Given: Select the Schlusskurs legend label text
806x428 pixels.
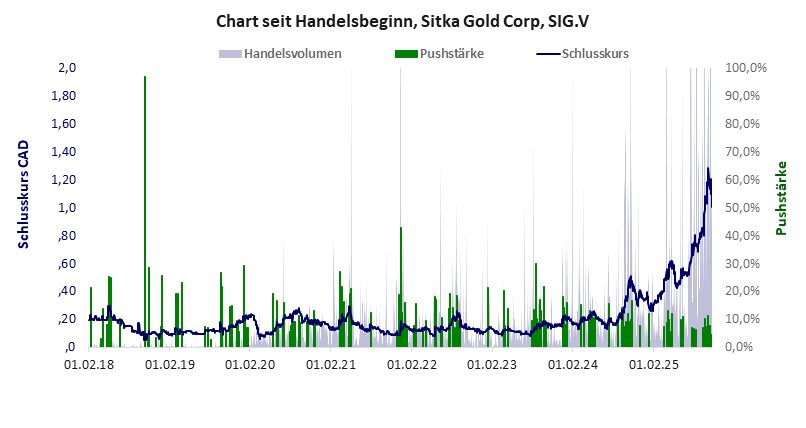Looking at the screenshot, I should click(595, 53).
